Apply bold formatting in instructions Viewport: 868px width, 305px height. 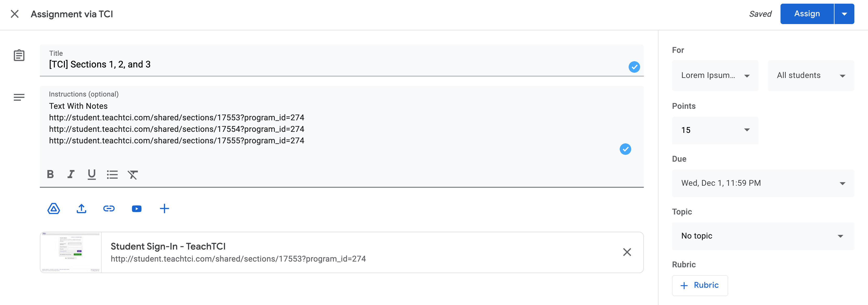50,175
